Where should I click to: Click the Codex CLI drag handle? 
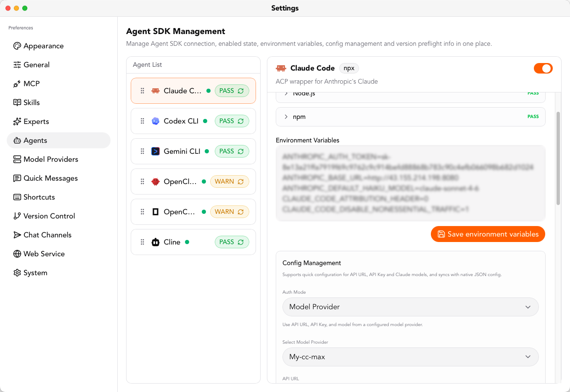pos(142,121)
